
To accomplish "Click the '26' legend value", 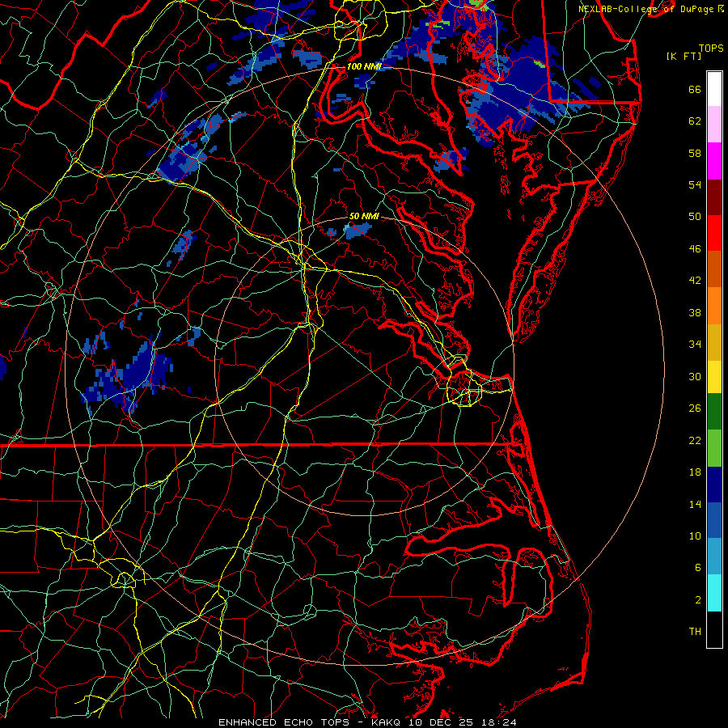I will click(x=695, y=408).
